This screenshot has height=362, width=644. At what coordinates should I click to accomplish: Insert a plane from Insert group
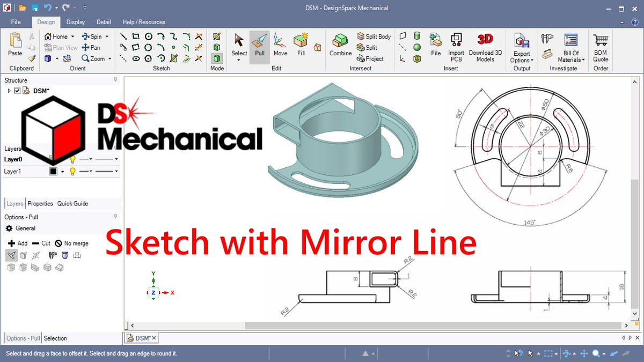[x=402, y=36]
